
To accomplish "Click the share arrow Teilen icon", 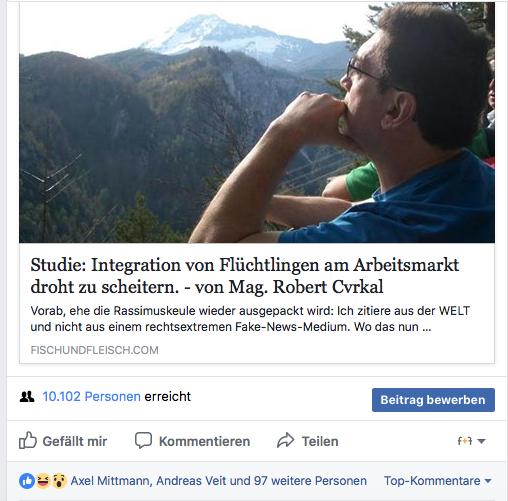I will 286,440.
